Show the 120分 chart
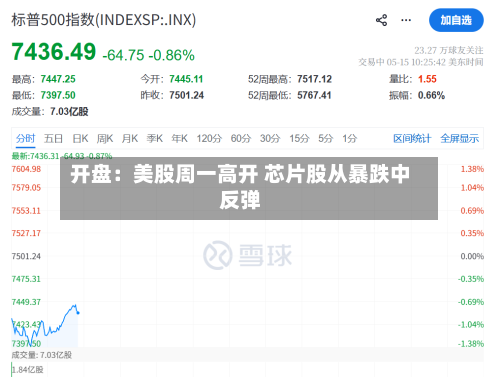The image size is (500, 377). pos(209,138)
